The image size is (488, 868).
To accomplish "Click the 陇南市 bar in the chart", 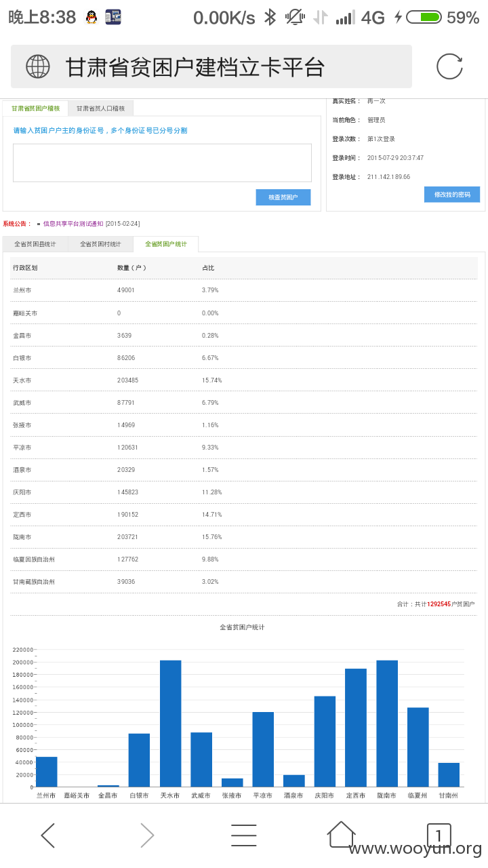I will (386, 724).
